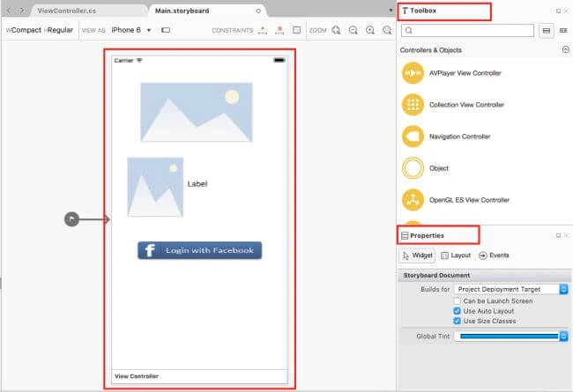The width and height of the screenshot is (573, 392).
Task: Remove constraints with red X icon
Action: pos(279,30)
